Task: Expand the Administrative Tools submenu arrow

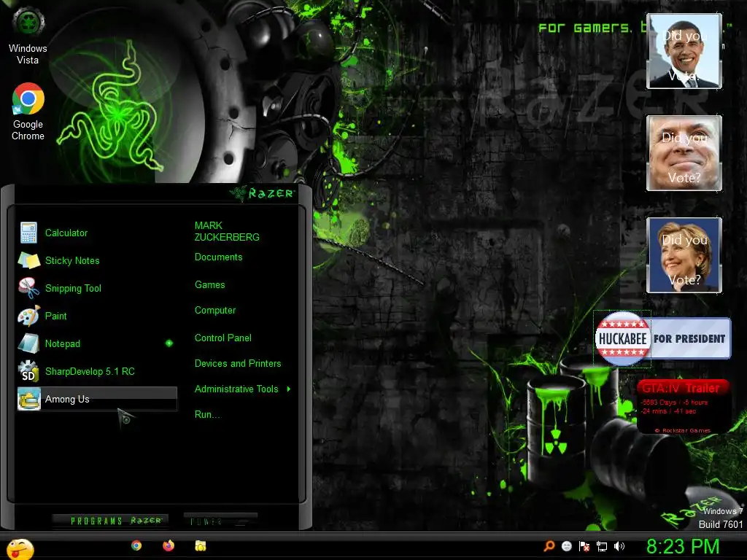Action: tap(289, 389)
